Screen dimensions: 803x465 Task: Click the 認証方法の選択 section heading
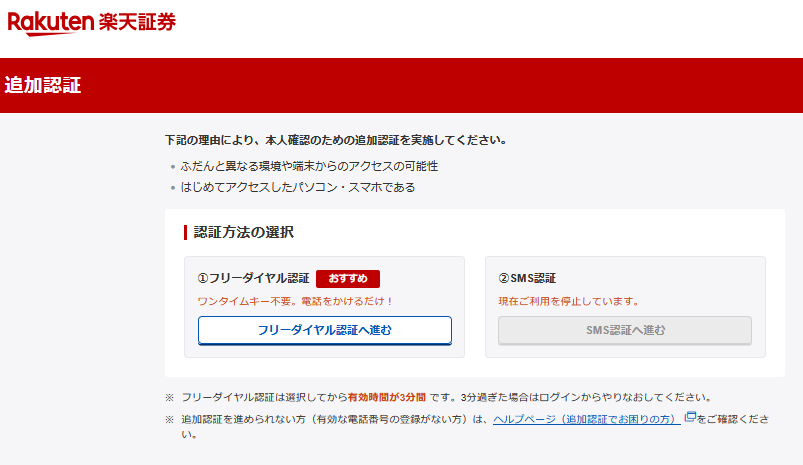tap(244, 232)
